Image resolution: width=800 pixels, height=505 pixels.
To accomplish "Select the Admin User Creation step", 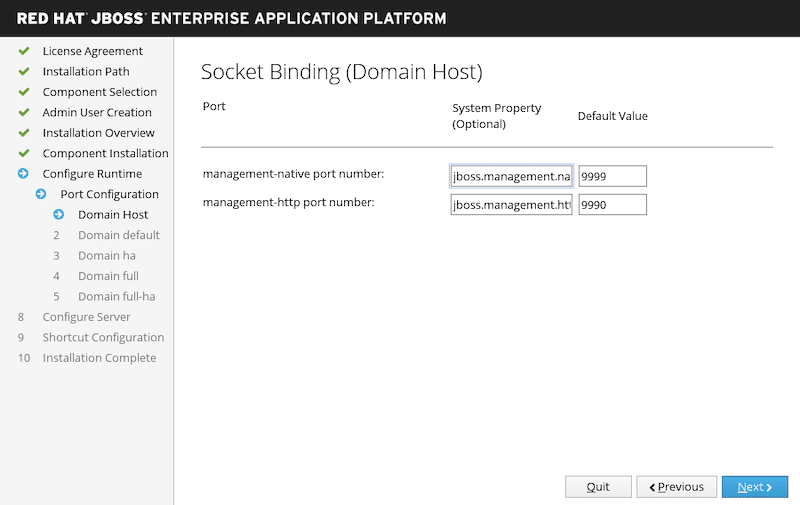I will point(97,112).
